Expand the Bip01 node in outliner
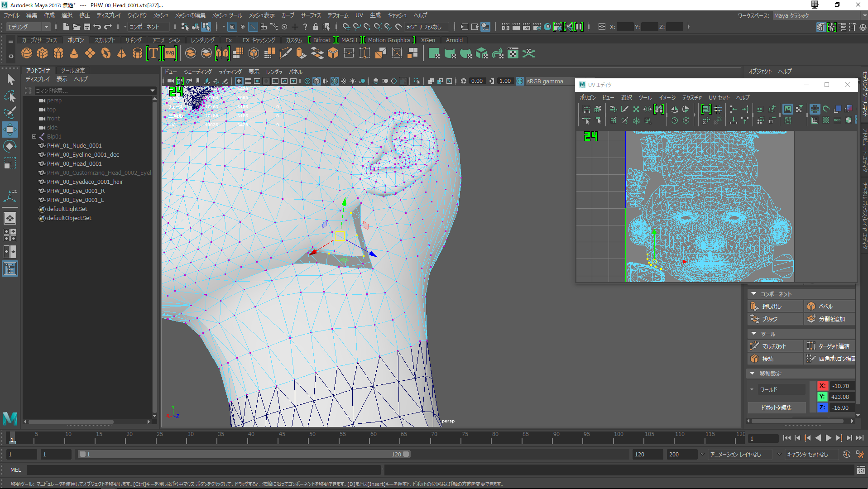The height and width of the screenshot is (489, 868). [x=34, y=136]
